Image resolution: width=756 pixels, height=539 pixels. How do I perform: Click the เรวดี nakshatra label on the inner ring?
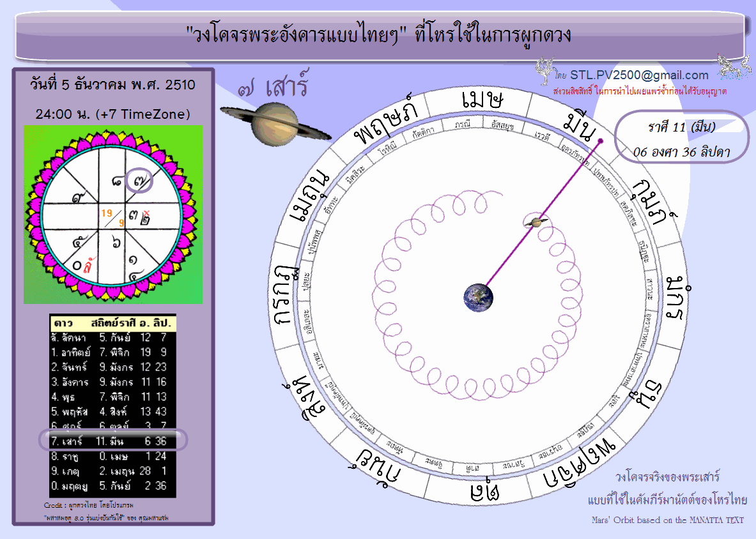[542, 136]
